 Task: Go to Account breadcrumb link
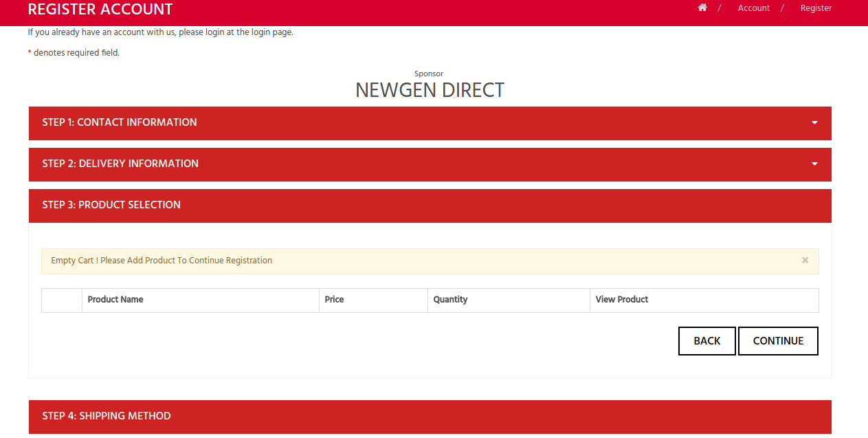tap(754, 8)
